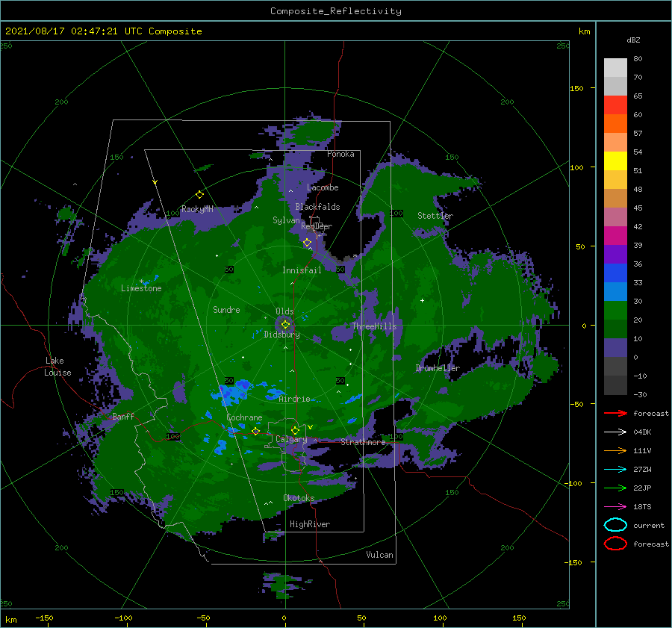Click the Drumheller label
Screen dimensions: 672x628
pos(438,368)
